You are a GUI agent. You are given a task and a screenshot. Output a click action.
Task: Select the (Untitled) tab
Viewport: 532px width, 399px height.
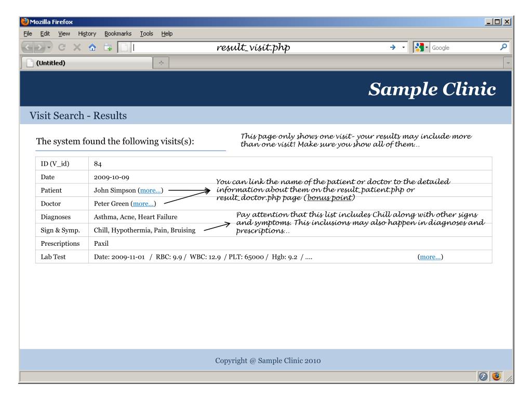pos(87,63)
